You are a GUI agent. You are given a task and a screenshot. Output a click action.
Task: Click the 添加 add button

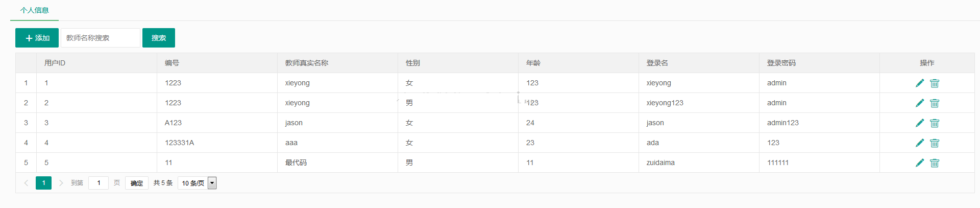(x=37, y=38)
